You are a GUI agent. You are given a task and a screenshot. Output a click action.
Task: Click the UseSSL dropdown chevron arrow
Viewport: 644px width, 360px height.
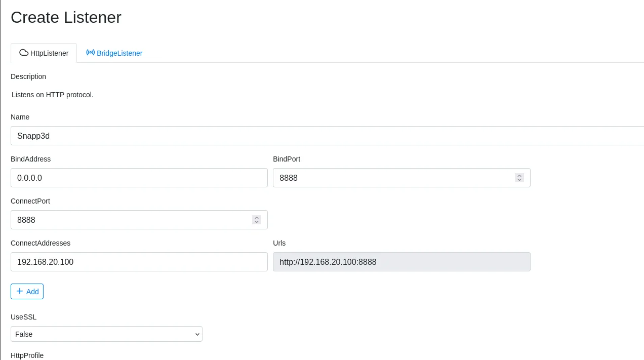pos(197,334)
